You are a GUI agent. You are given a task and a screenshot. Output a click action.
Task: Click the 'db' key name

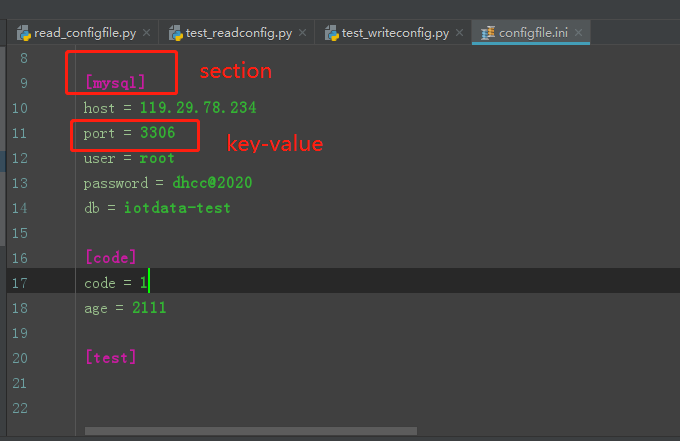[92, 208]
